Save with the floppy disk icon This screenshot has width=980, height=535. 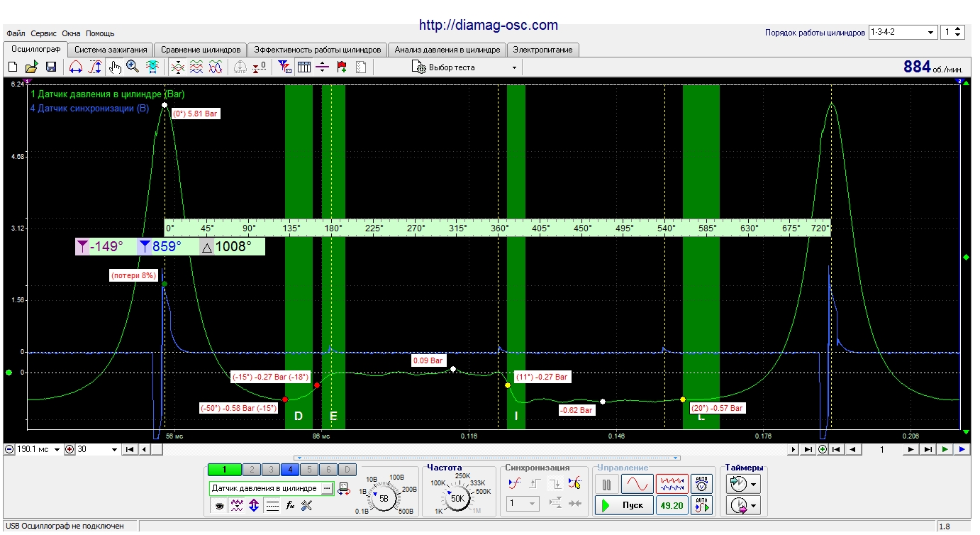point(51,67)
